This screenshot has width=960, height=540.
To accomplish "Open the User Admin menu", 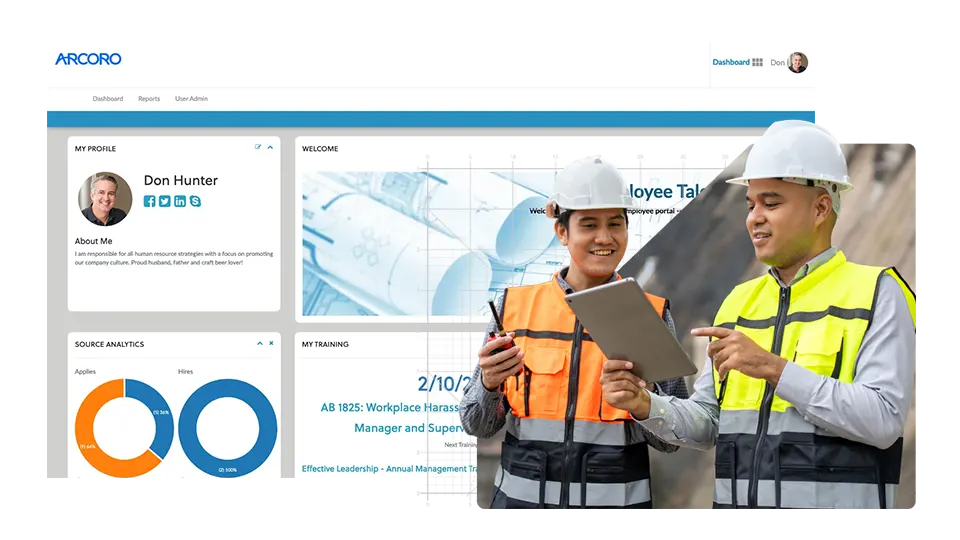I will point(191,99).
